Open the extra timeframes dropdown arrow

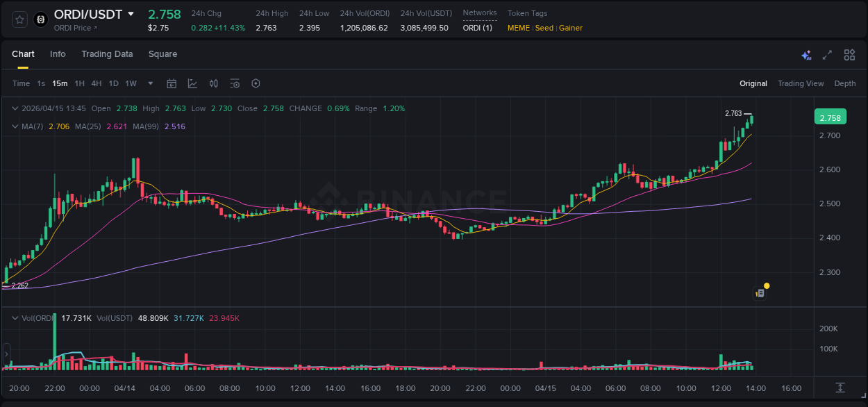(x=149, y=83)
